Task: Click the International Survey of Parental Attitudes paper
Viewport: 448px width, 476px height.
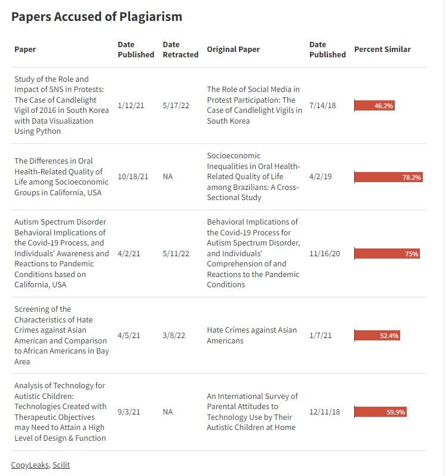Action: click(x=252, y=411)
